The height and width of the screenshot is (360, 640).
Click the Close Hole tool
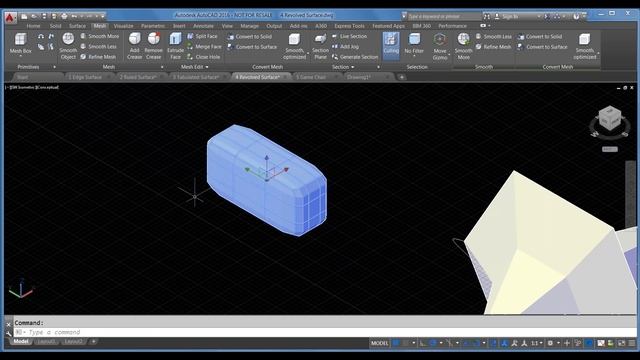[203, 57]
